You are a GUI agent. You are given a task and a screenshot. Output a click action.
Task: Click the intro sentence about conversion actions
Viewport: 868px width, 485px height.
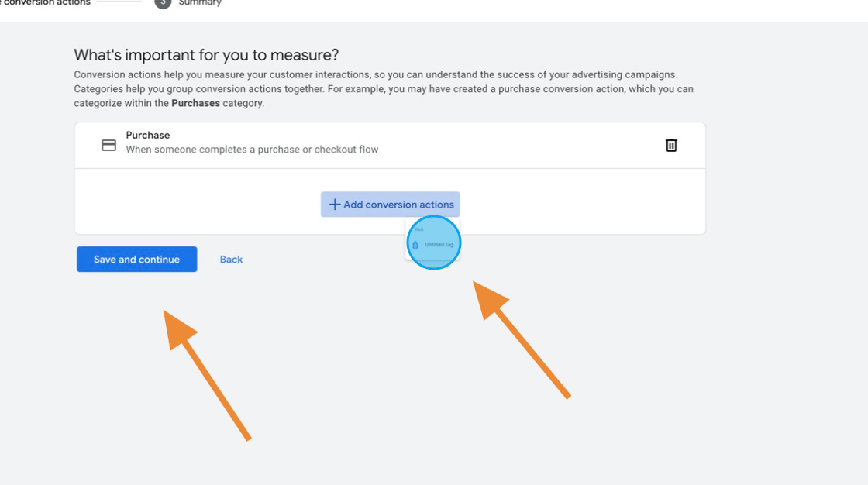pyautogui.click(x=376, y=75)
